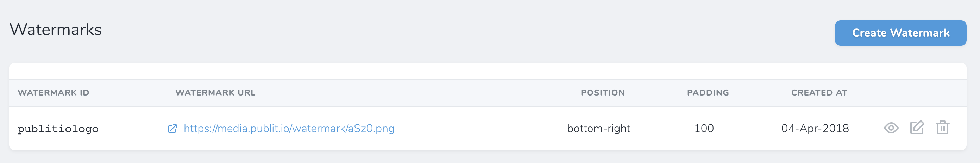Image resolution: width=980 pixels, height=163 pixels.
Task: Click the Create Watermark button
Action: [900, 33]
